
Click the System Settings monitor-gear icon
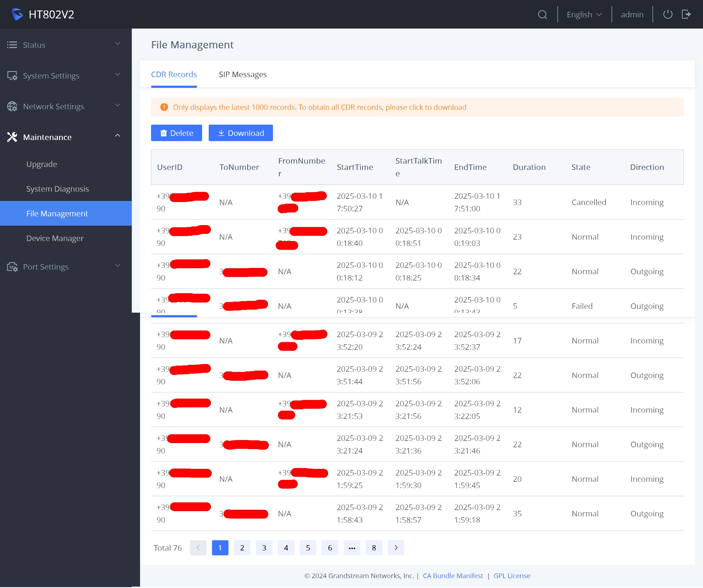point(12,76)
